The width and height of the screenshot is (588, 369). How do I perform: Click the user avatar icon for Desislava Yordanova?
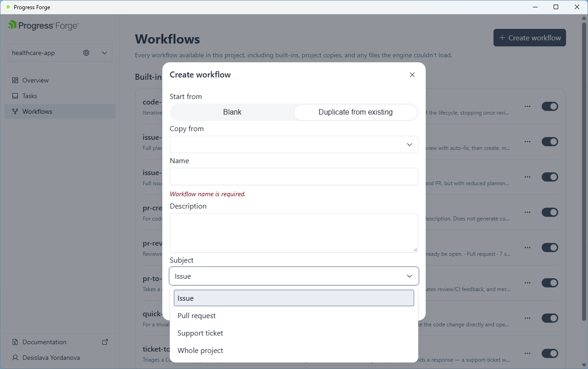15,358
